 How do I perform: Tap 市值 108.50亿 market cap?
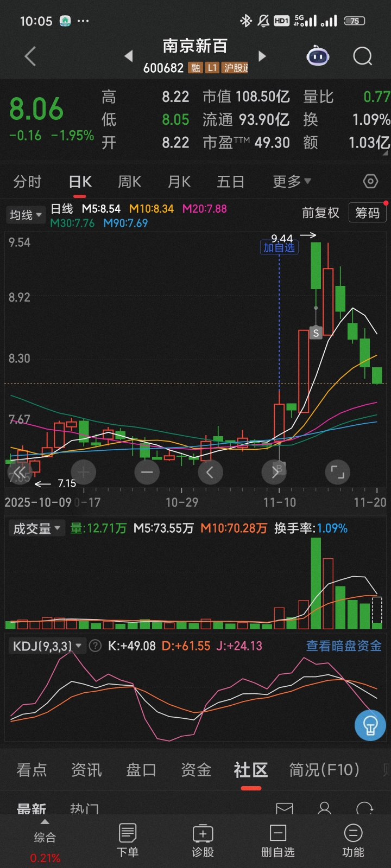(x=246, y=97)
